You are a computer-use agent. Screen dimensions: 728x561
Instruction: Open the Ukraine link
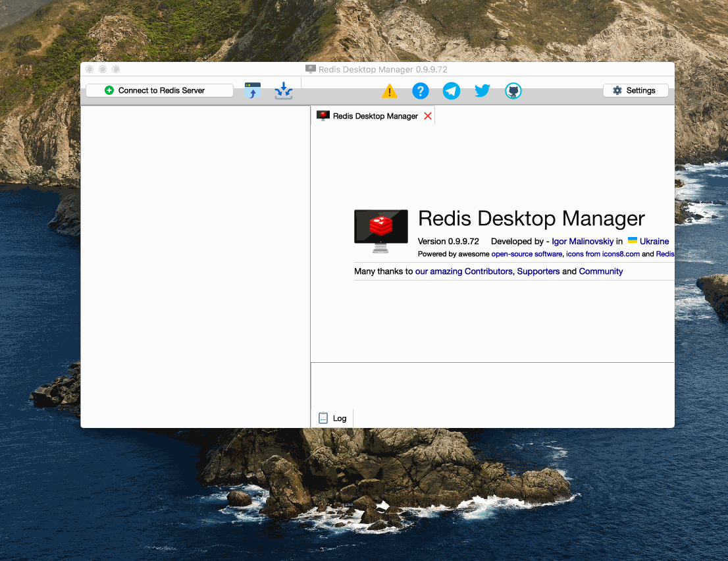[654, 242]
